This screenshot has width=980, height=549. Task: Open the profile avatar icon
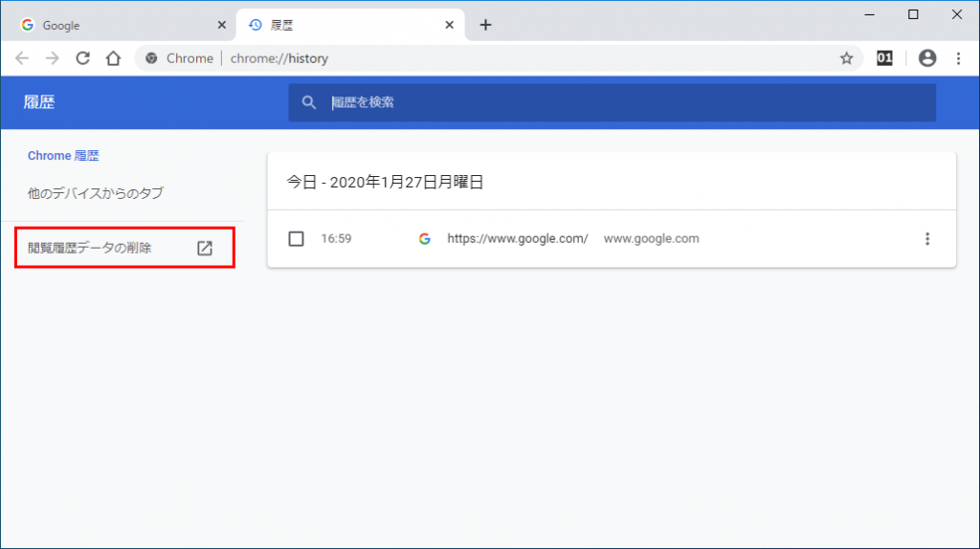tap(927, 58)
